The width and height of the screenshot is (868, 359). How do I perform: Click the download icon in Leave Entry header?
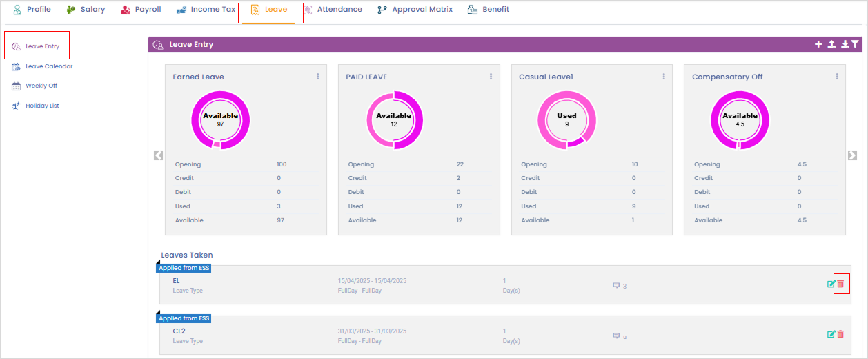click(845, 44)
